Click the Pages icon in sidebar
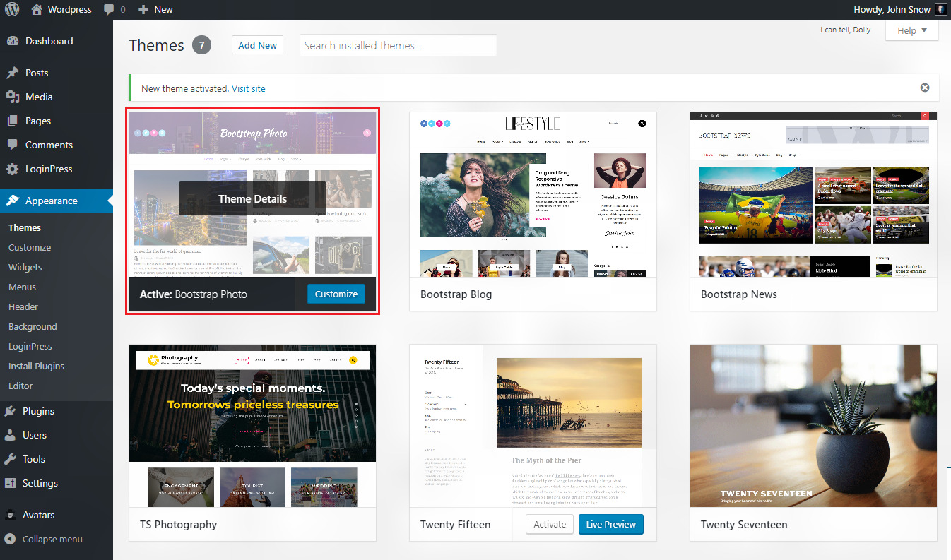This screenshot has height=560, width=951. pos(12,121)
